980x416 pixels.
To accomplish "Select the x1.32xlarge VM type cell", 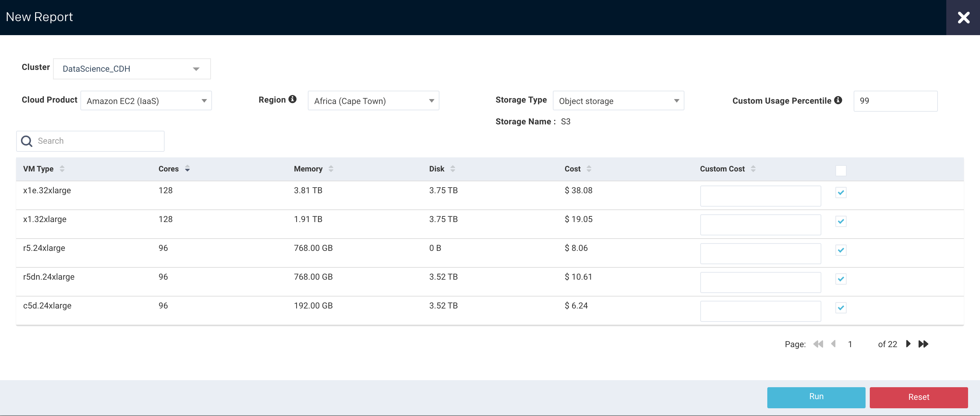I will tap(45, 220).
